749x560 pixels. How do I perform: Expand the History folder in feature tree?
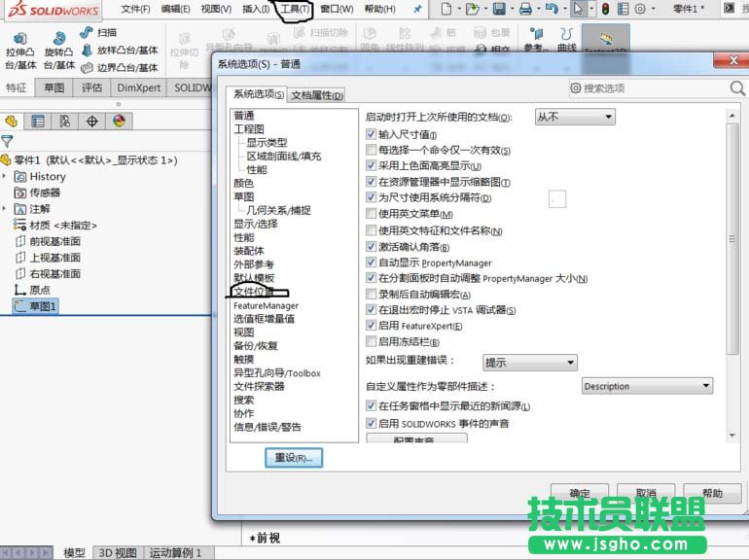(4, 176)
